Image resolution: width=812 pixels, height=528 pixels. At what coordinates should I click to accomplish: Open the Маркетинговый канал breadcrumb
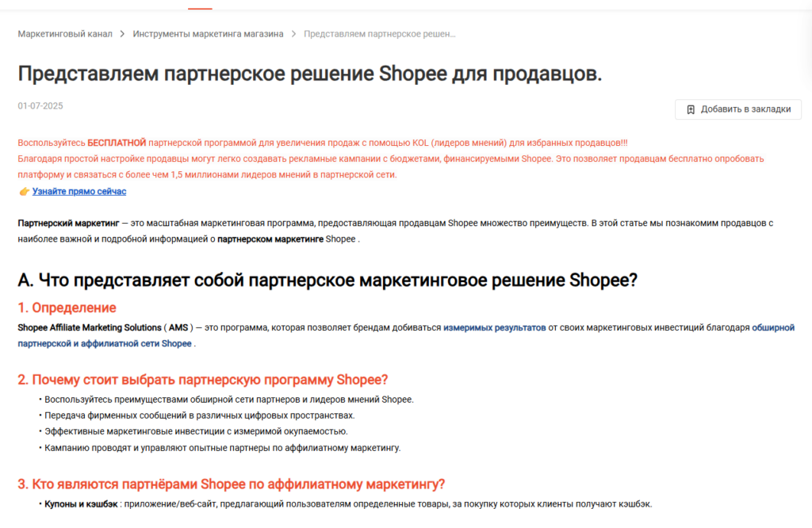coord(65,34)
